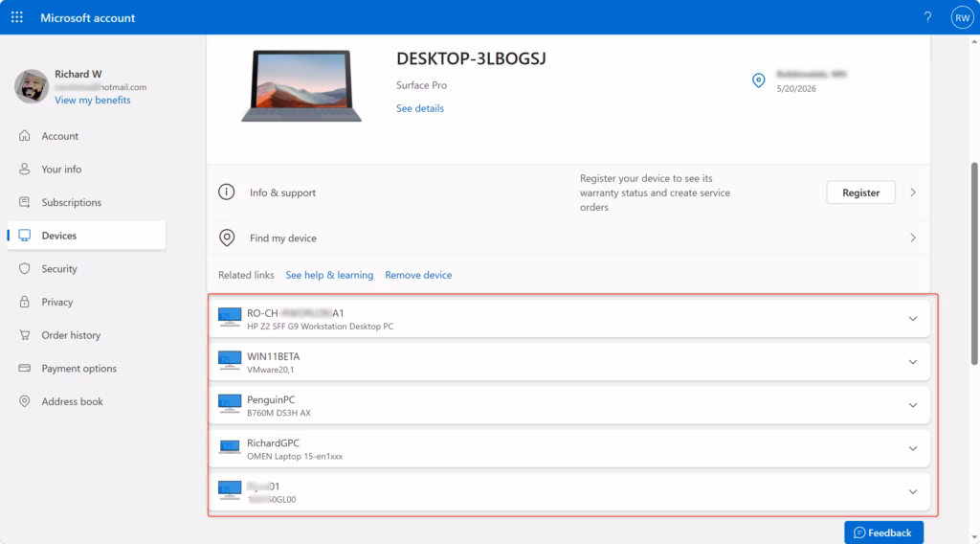Viewport: 980px width, 544px height.
Task: Click the device location marker icon
Action: coord(758,80)
